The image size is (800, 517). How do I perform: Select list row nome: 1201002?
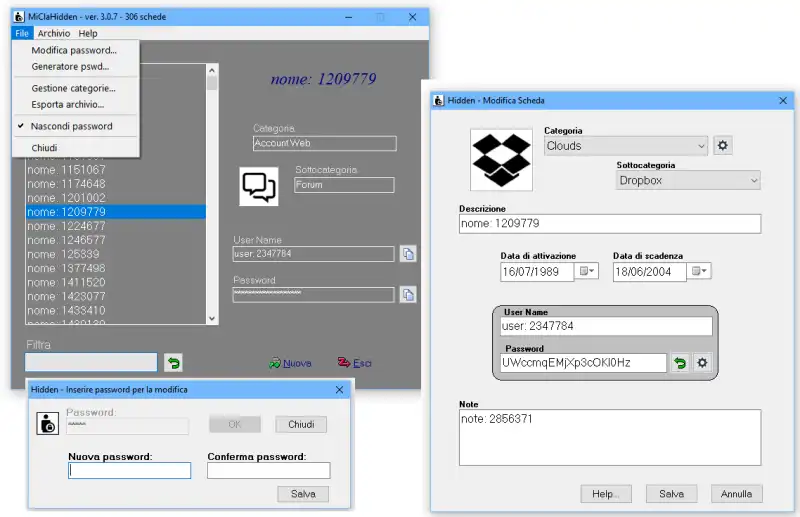click(x=116, y=198)
